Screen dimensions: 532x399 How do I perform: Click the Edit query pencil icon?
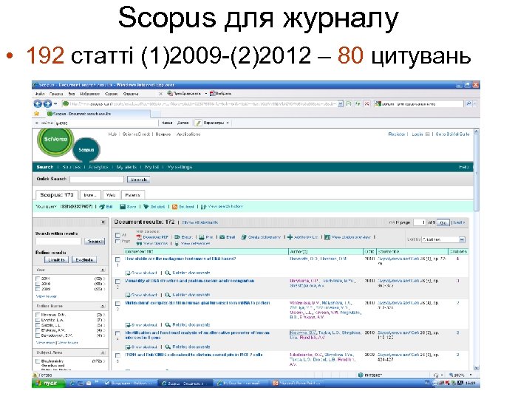pos(102,207)
